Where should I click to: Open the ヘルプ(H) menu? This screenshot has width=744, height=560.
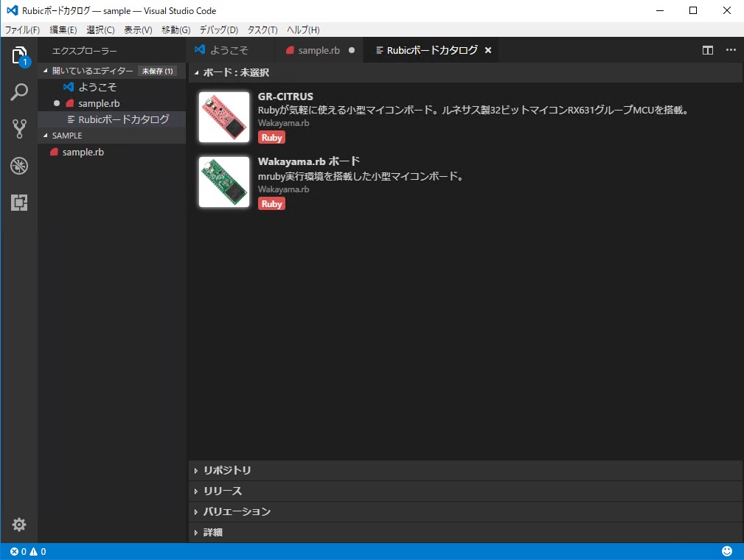[303, 30]
